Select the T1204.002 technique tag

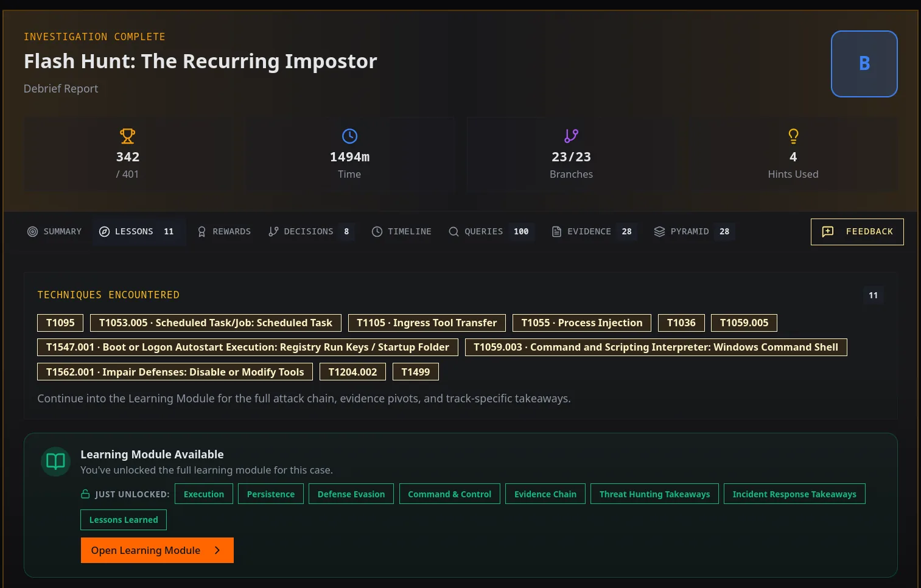[x=352, y=372]
